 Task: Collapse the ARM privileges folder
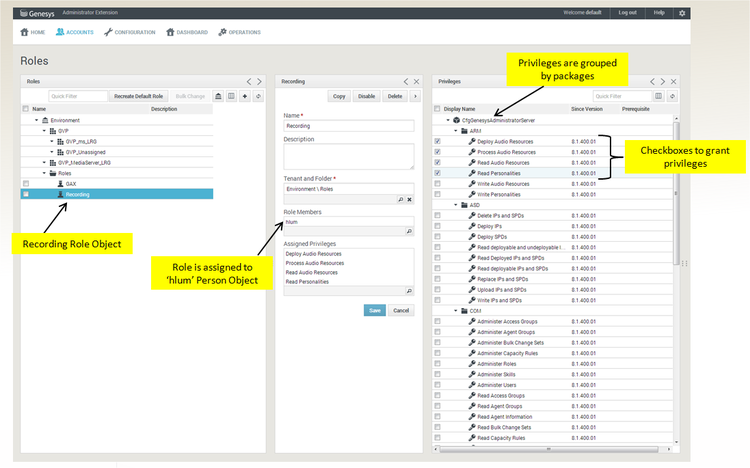455,130
